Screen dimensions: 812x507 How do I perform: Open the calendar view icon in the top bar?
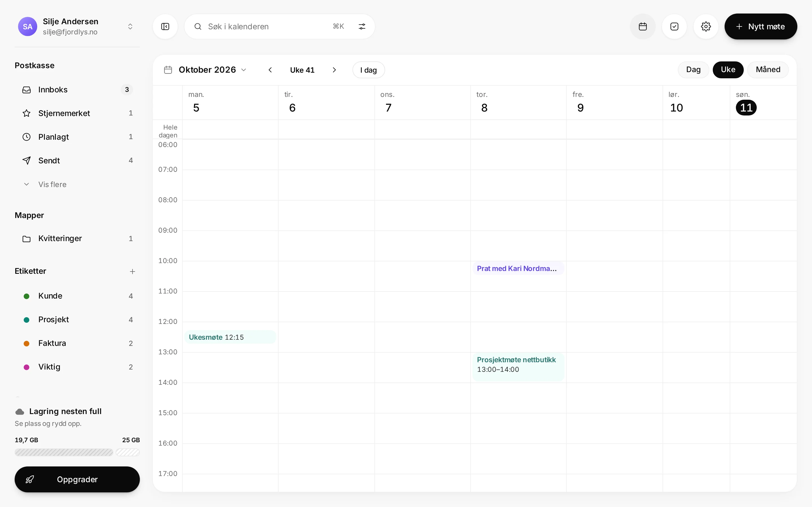(643, 26)
